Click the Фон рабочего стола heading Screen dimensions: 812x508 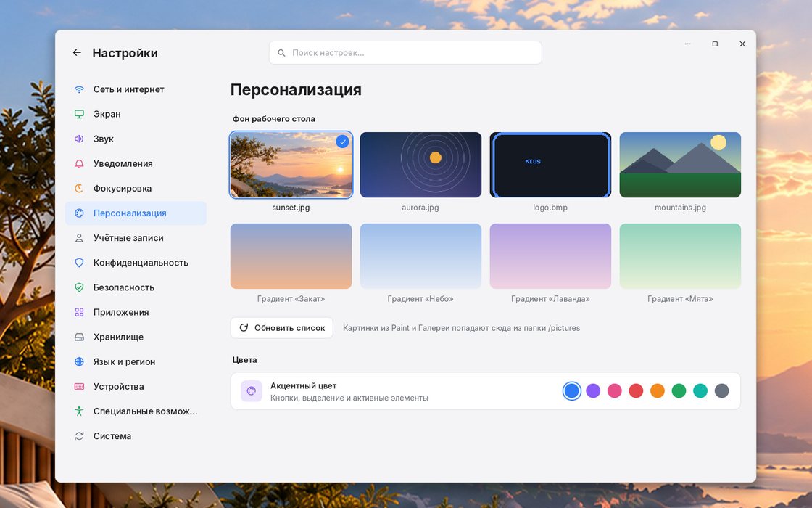tap(274, 119)
